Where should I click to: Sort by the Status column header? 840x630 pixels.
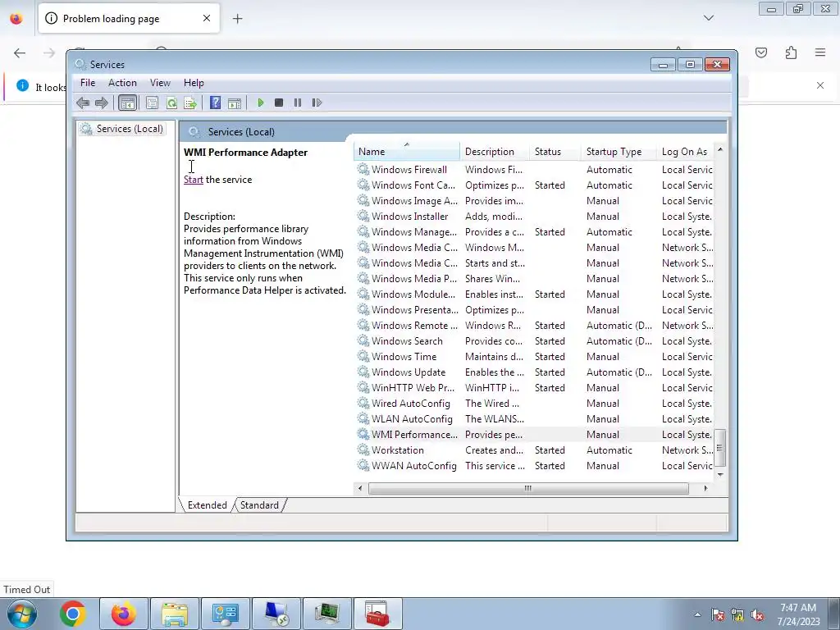pos(555,152)
